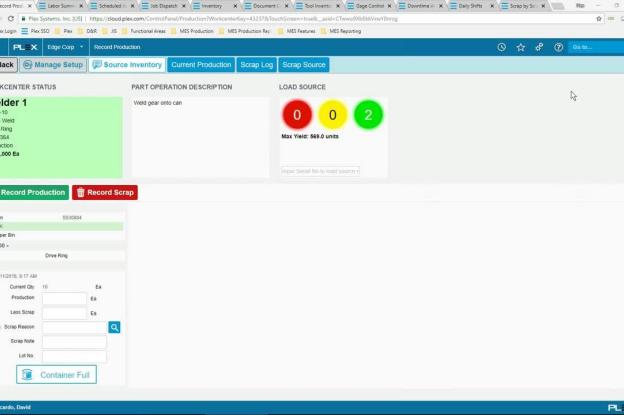The width and height of the screenshot is (624, 415).
Task: Click the Max Yield 569.0 units text
Action: tap(310, 136)
